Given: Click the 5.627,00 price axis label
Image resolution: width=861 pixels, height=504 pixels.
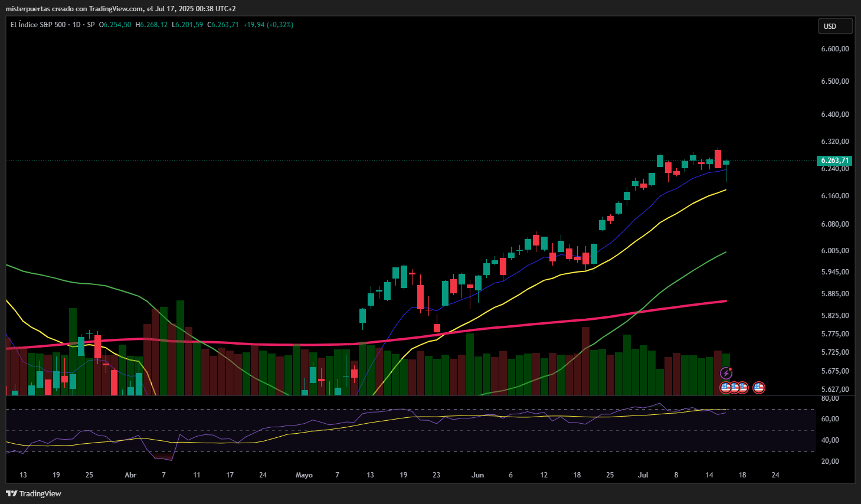Looking at the screenshot, I should tap(835, 390).
